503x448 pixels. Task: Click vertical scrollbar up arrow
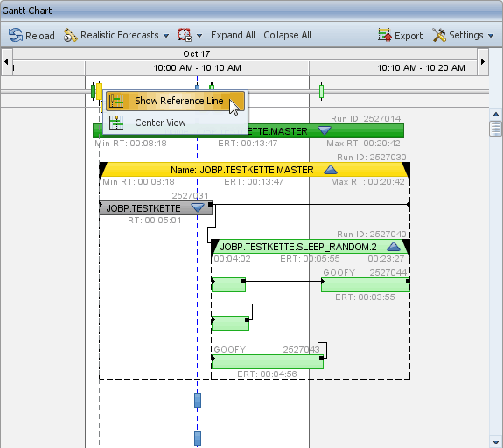496,114
